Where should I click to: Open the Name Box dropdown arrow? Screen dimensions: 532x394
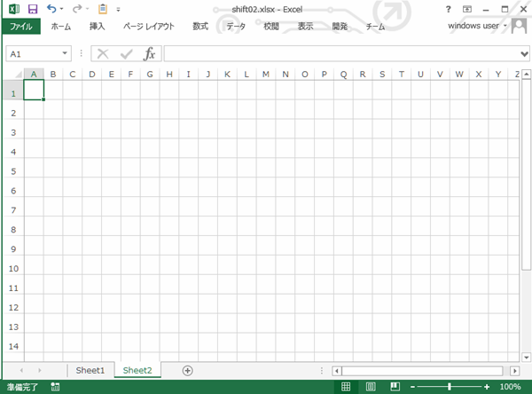[65, 54]
